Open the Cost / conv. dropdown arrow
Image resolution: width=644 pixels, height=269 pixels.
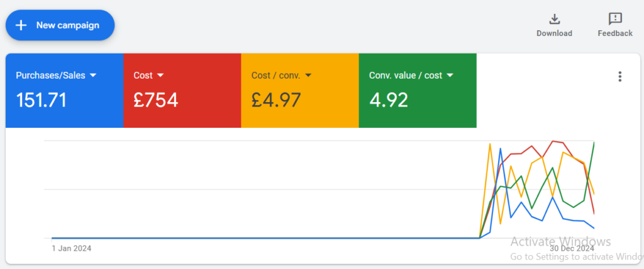tap(309, 76)
